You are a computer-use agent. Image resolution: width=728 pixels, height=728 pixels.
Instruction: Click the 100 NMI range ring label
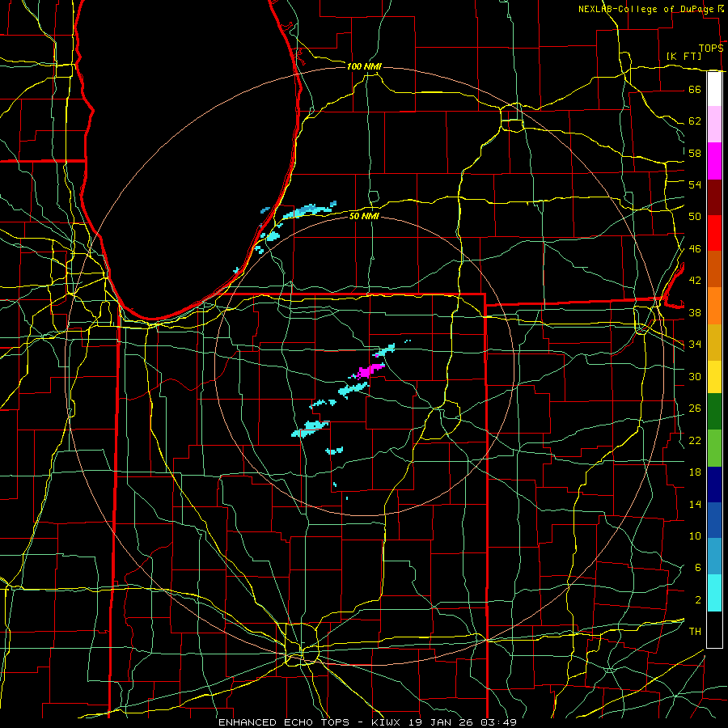click(364, 67)
